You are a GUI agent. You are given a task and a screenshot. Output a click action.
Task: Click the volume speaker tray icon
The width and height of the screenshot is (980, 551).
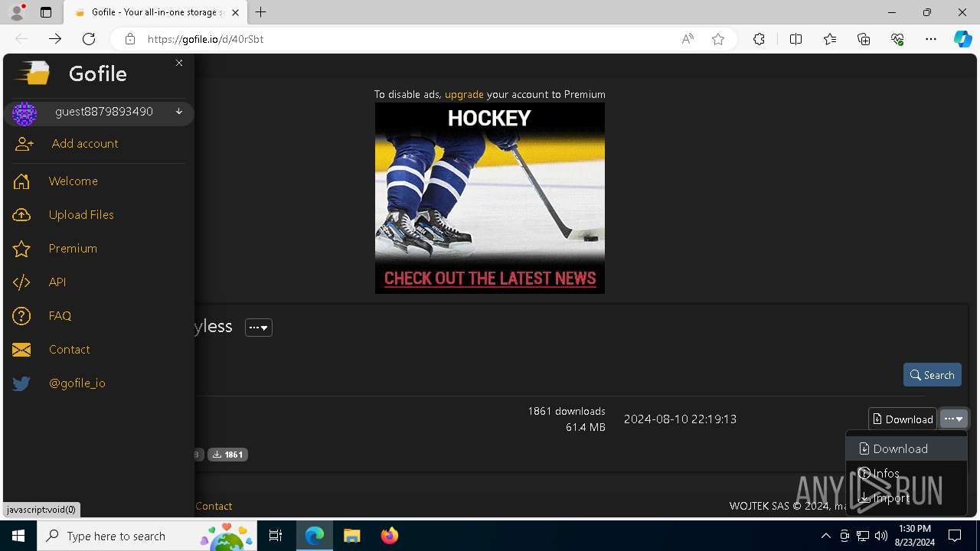881,536
